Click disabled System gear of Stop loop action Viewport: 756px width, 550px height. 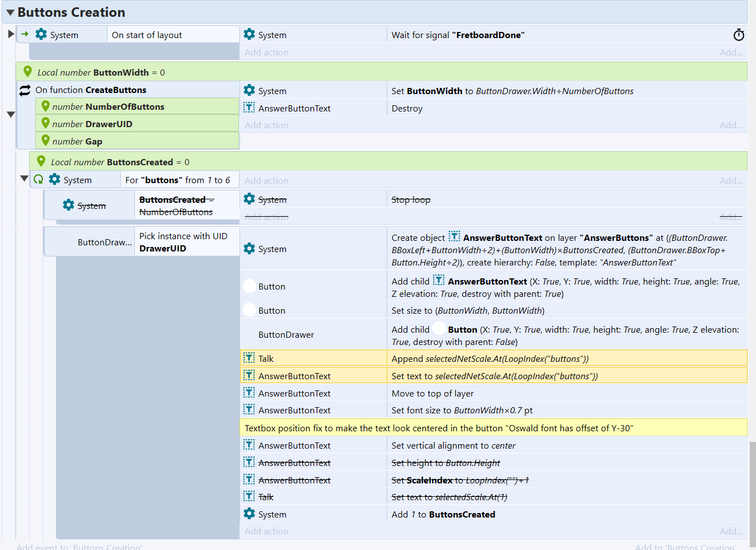[x=250, y=199]
